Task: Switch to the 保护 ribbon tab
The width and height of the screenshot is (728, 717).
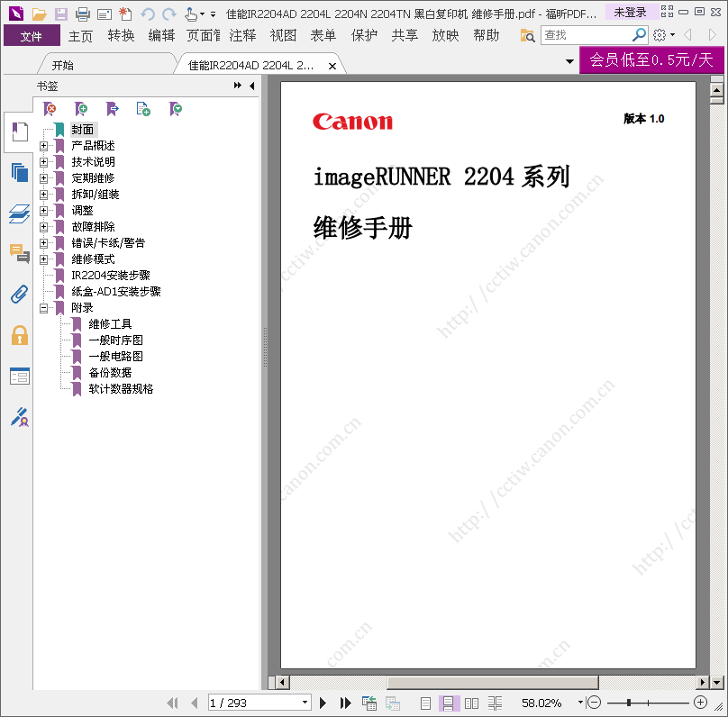Action: pos(365,36)
